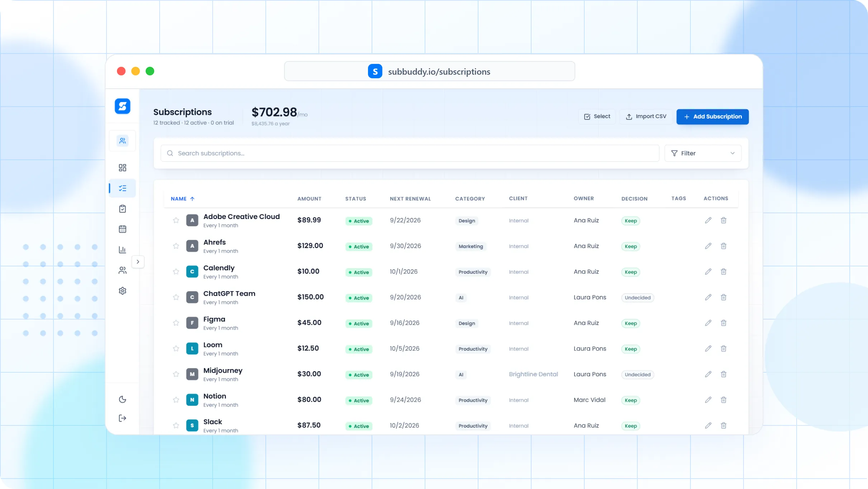Click the Import CSV button
Screen dimensions: 868x489
[646, 117]
